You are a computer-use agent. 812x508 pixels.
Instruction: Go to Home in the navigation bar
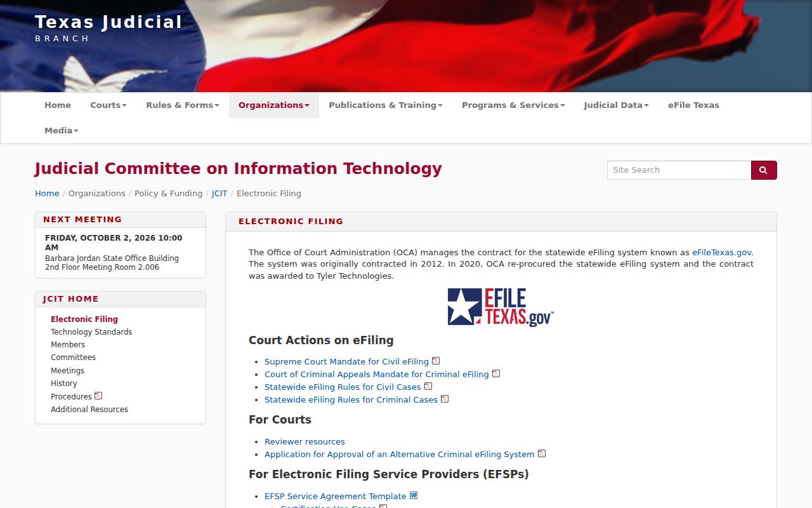[x=58, y=105]
